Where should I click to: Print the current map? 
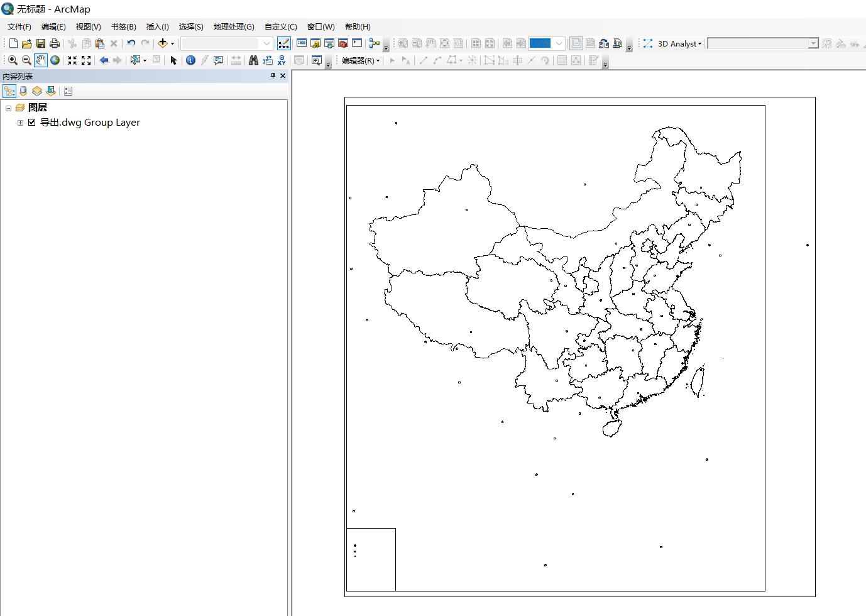click(x=54, y=43)
